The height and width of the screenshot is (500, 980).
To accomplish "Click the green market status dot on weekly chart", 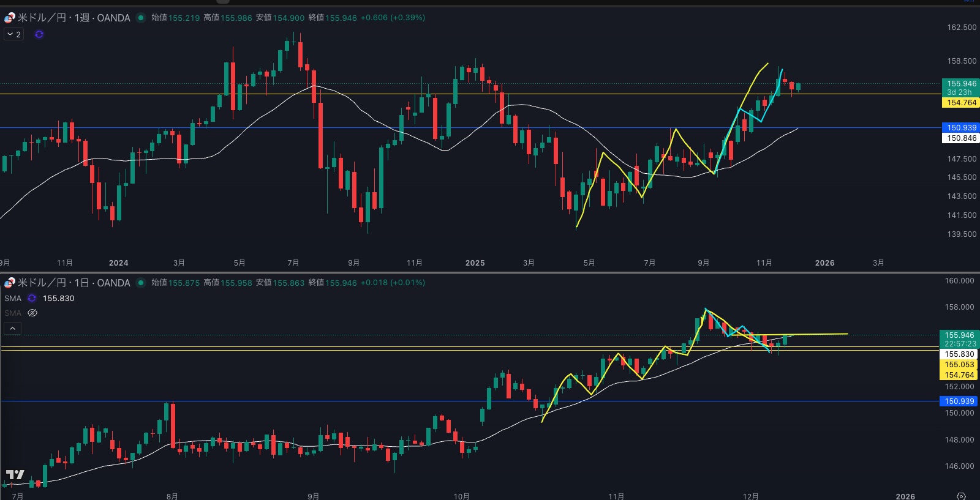I will [141, 18].
